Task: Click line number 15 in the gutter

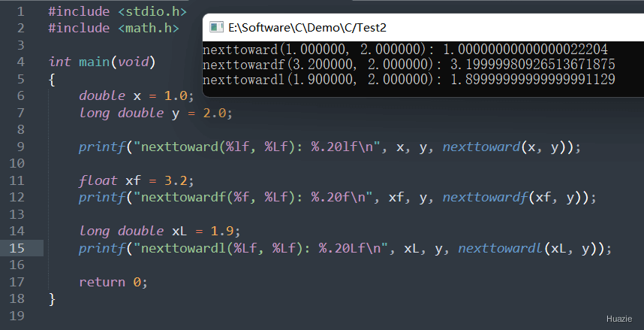Action: [19, 248]
